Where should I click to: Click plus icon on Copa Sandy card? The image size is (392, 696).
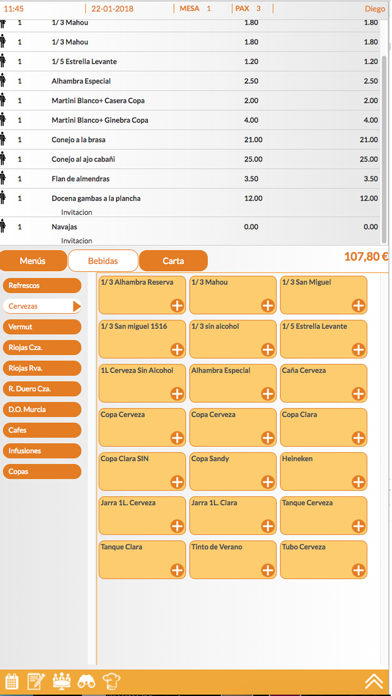[x=268, y=482]
